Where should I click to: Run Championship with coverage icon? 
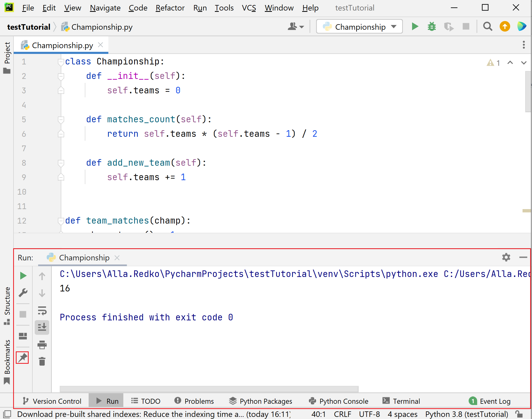449,27
